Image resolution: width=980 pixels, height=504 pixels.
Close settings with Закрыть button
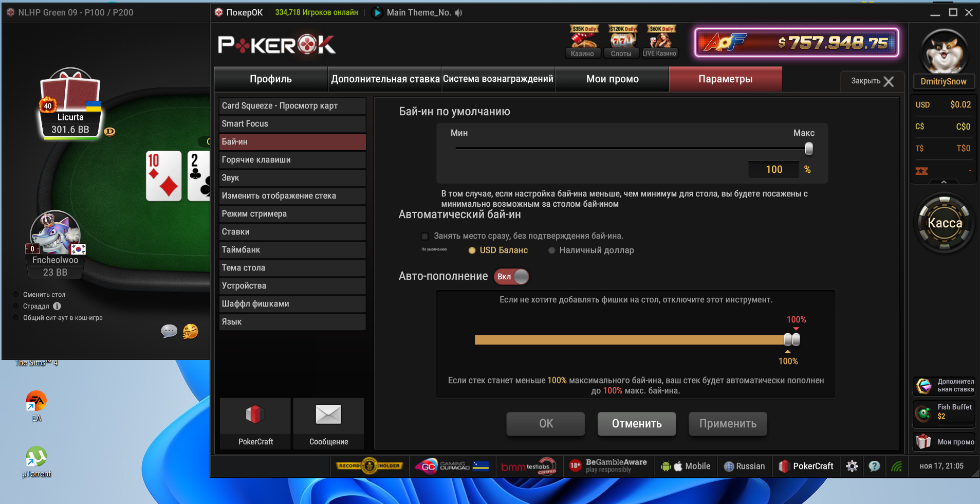[x=872, y=81]
